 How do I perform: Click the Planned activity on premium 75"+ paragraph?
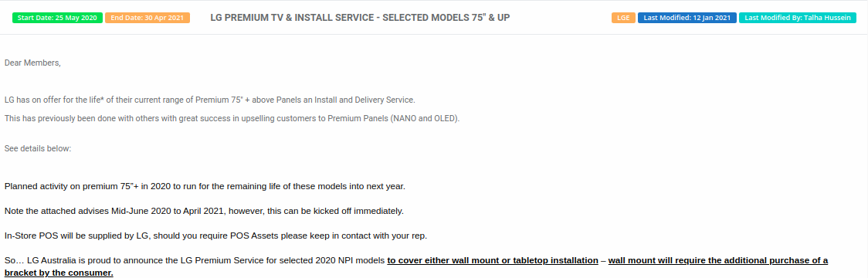tap(205, 186)
